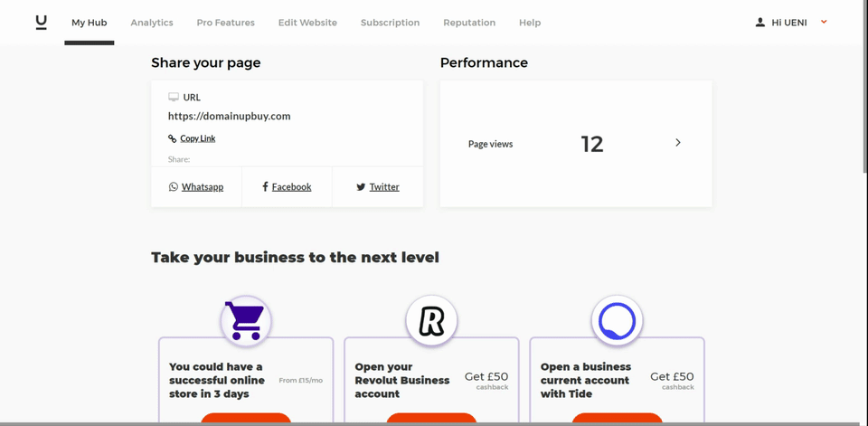Click the Copy Link link
Viewport: 868px width, 426px height.
pyautogui.click(x=198, y=138)
